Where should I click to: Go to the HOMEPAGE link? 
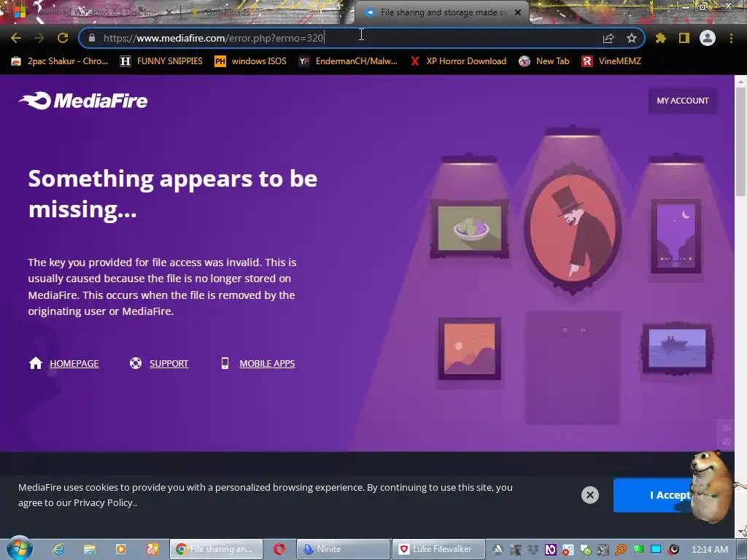pyautogui.click(x=74, y=363)
